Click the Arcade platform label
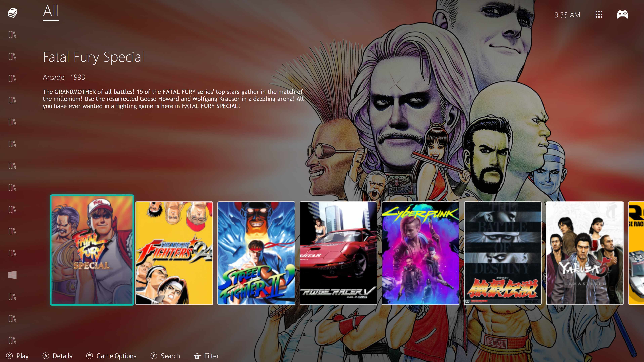Image resolution: width=644 pixels, height=362 pixels. click(x=53, y=77)
